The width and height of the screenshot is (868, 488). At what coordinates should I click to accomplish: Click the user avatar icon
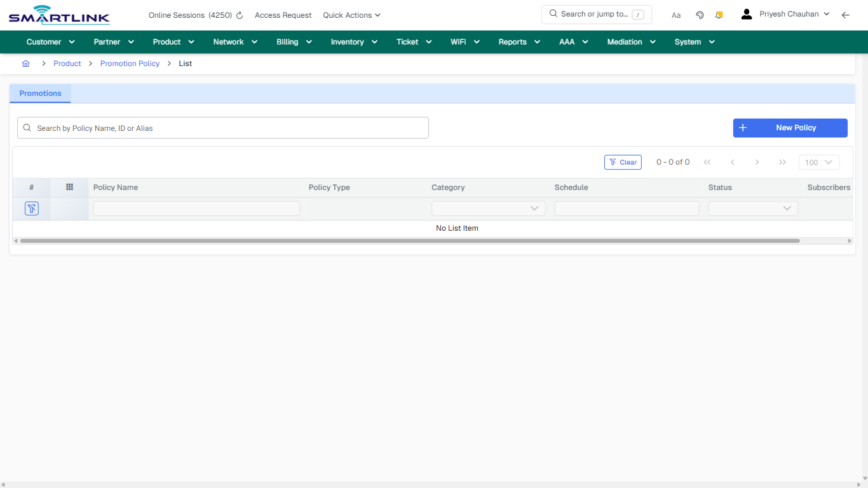coord(746,13)
